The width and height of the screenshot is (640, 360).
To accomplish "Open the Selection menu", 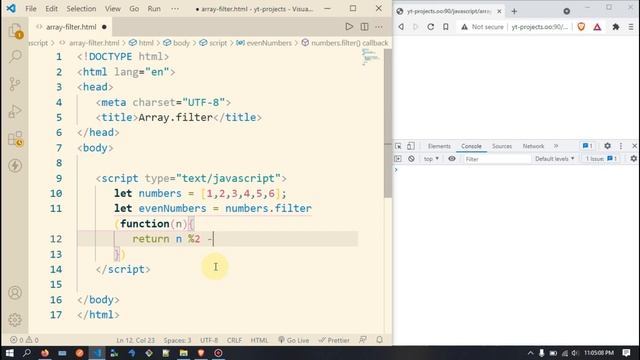I will [x=81, y=9].
